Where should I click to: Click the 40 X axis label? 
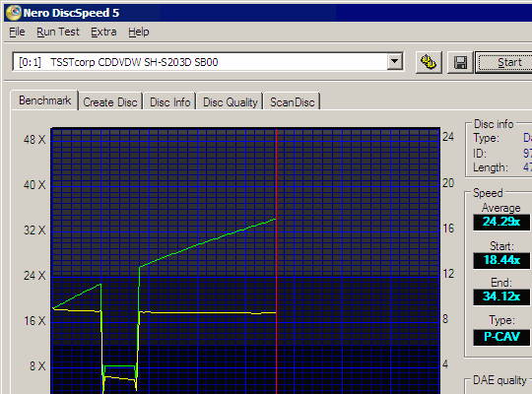34,185
